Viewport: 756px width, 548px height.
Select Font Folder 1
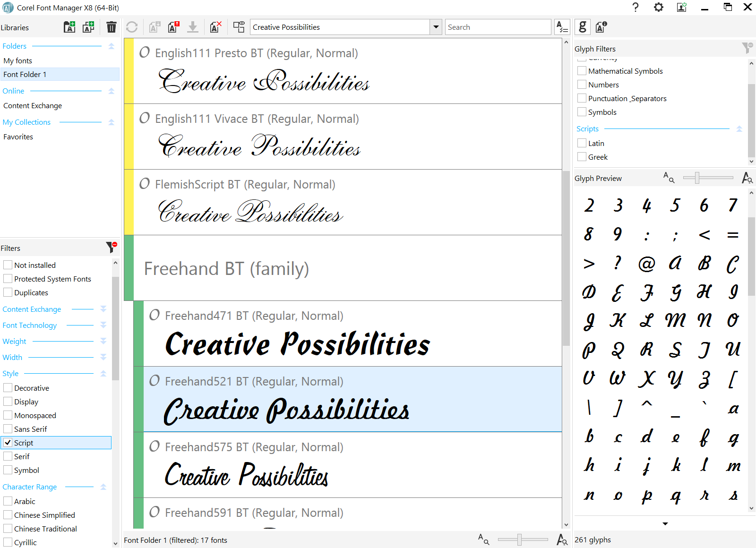point(60,74)
